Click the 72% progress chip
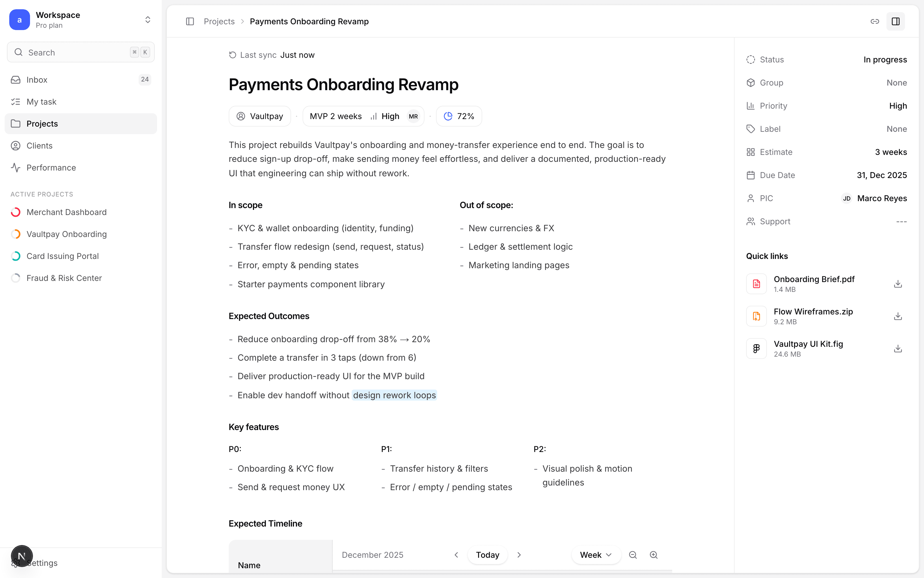 459,116
